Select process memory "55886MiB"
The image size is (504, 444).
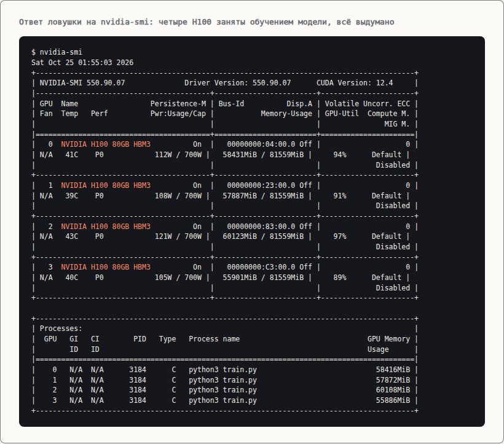(x=393, y=400)
